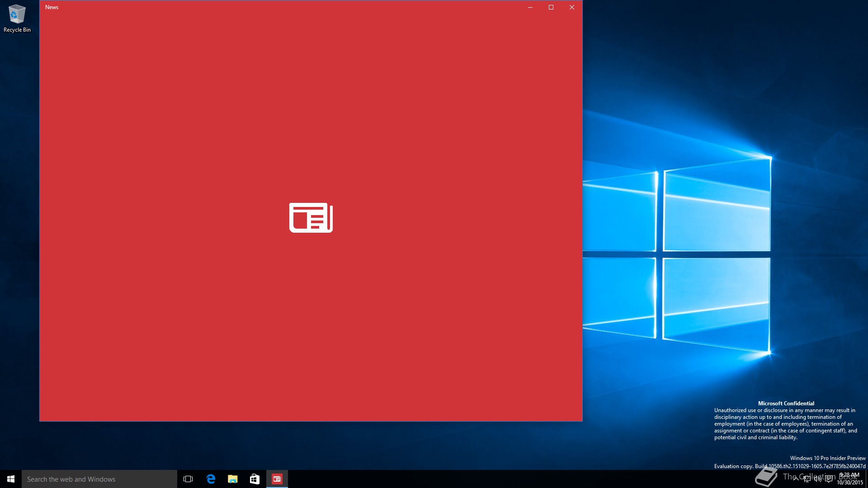This screenshot has width=868, height=488.
Task: Open File Explorer from the taskbar
Action: click(x=232, y=479)
